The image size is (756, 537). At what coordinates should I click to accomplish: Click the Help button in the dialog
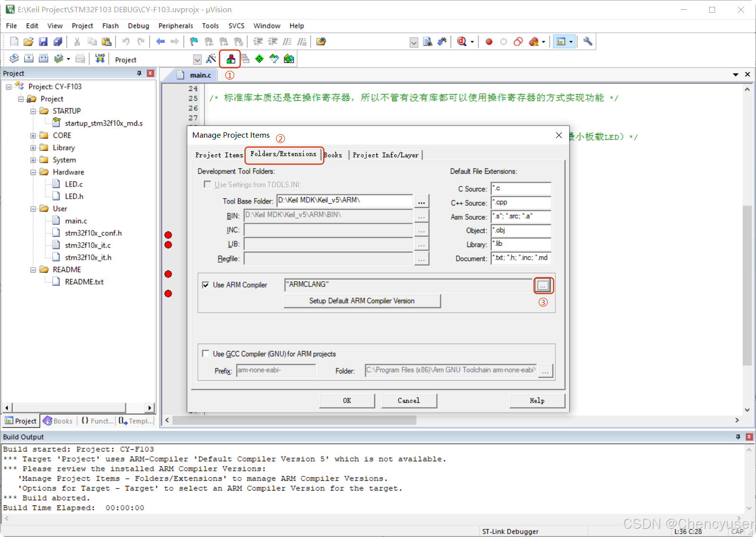[x=537, y=400]
